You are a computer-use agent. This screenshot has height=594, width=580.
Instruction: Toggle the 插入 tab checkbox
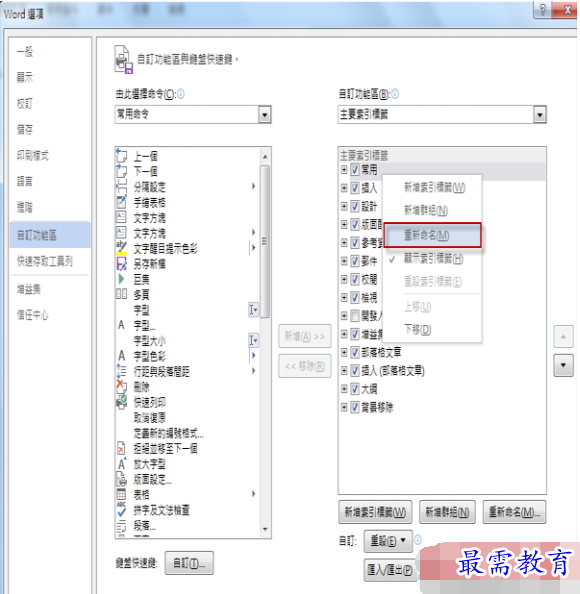pos(355,188)
